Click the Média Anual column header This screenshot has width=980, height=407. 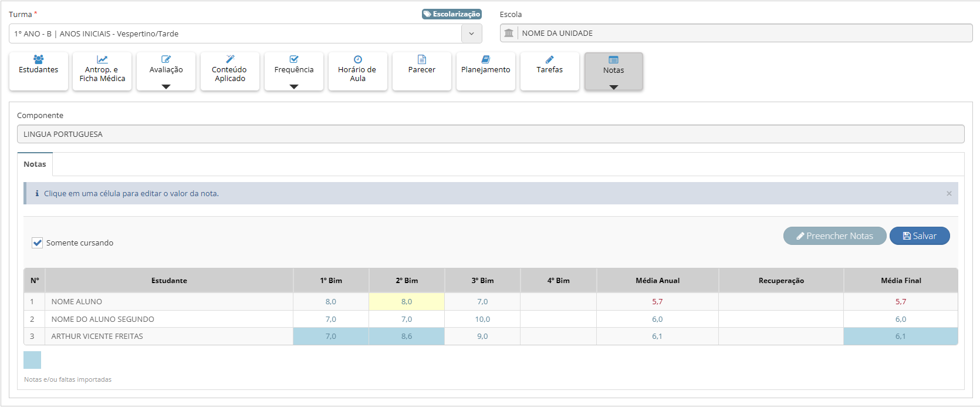(x=657, y=281)
